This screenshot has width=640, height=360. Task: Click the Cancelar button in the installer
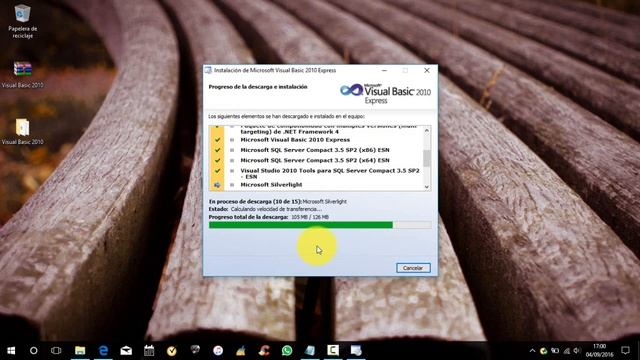pos(413,268)
